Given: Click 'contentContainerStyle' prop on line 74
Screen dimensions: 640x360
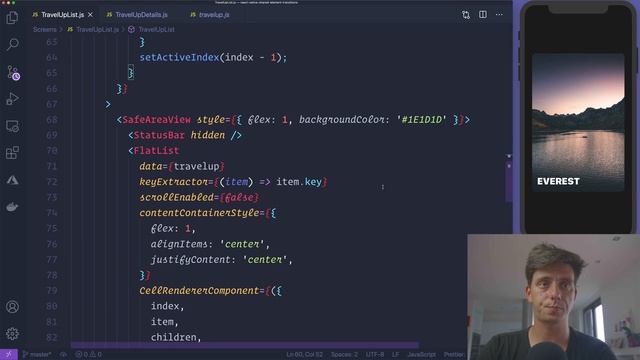Looking at the screenshot, I should point(199,213).
